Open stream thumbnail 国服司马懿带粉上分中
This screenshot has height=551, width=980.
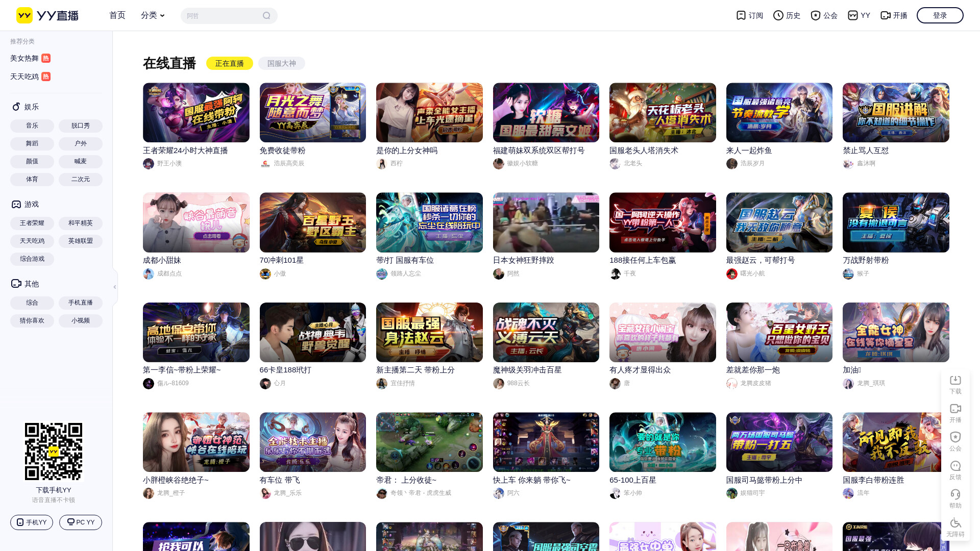(x=779, y=442)
